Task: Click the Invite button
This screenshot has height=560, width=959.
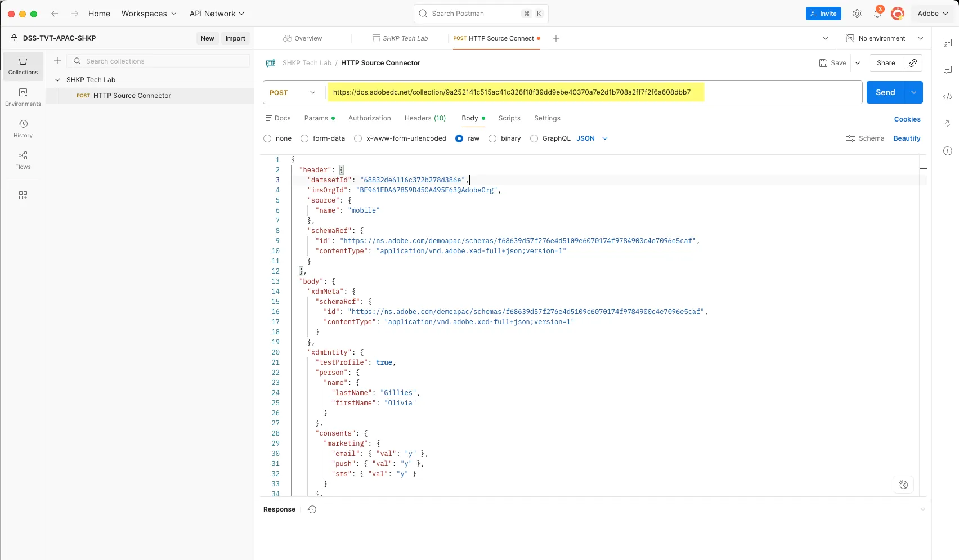Action: click(x=823, y=14)
